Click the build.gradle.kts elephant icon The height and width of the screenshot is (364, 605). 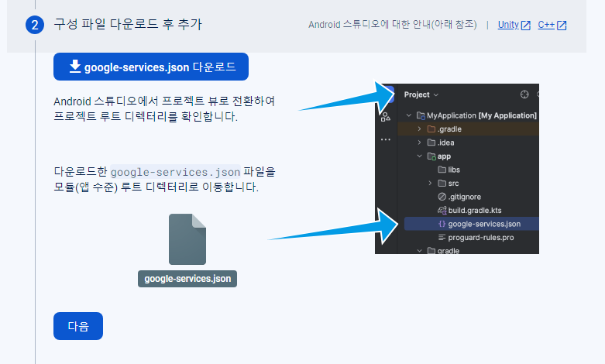(x=442, y=210)
